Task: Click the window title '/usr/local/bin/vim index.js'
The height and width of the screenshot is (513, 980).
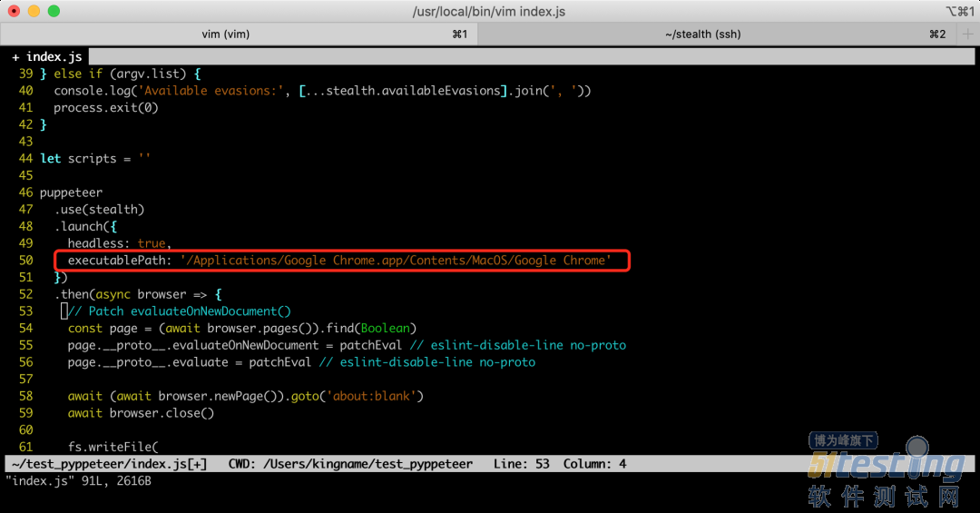Action: coord(488,12)
